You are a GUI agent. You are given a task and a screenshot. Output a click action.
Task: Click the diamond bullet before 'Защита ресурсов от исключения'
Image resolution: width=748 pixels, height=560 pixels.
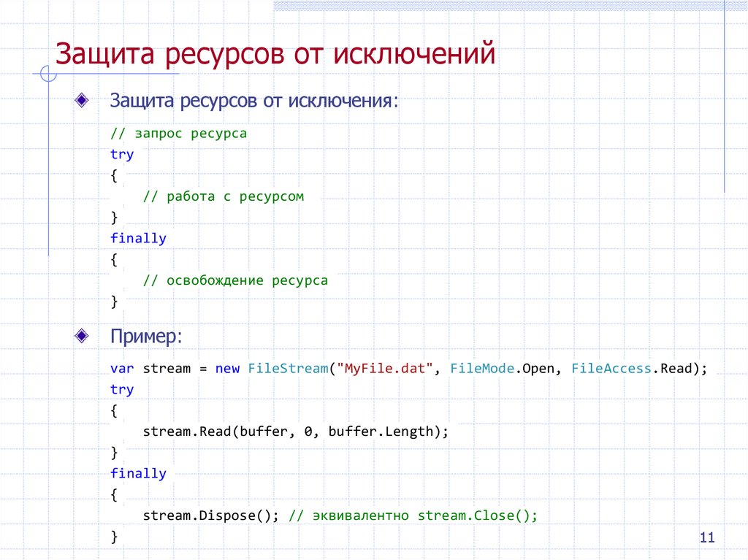pos(83,101)
